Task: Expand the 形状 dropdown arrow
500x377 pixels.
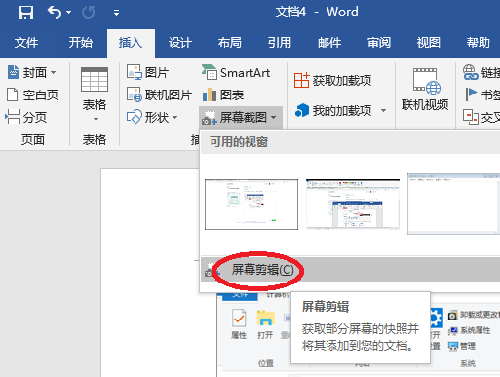Action: pyautogui.click(x=175, y=117)
